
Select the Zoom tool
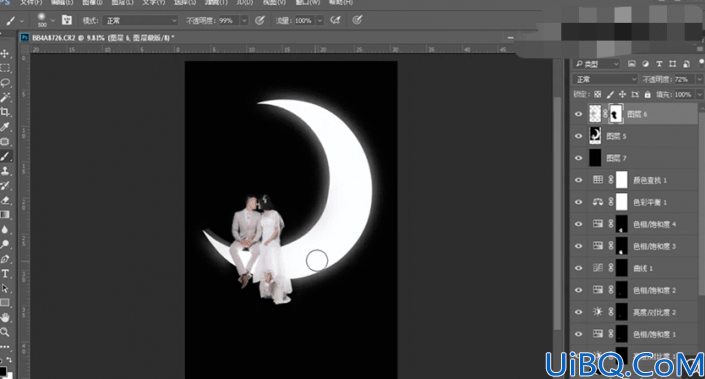pyautogui.click(x=5, y=332)
